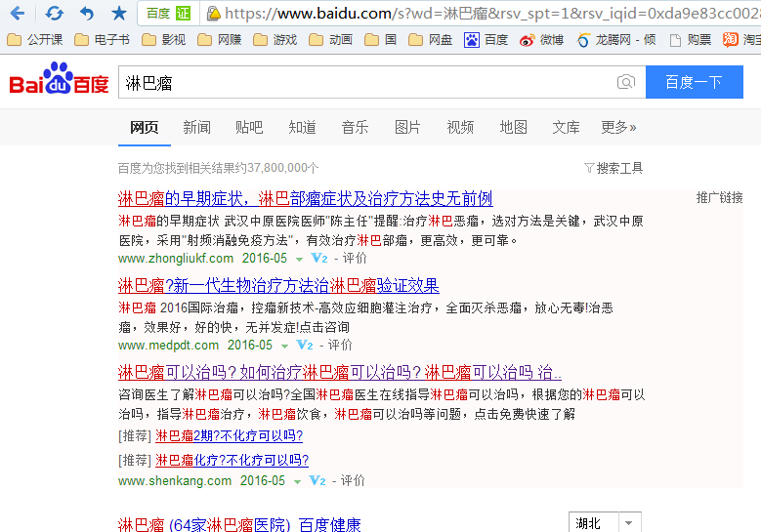761x532 pixels.
Task: Click the 百度一下 search button
Action: tap(694, 82)
